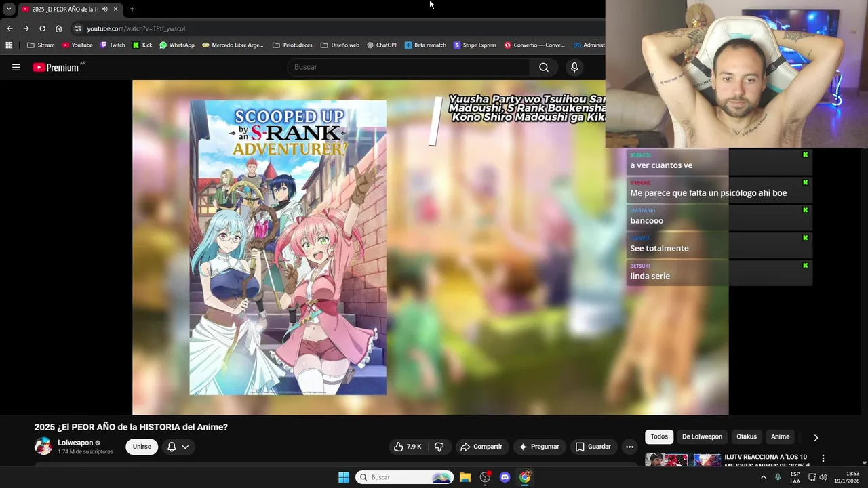Open the WhatsApp bookmark
868x488 pixels.
click(176, 45)
